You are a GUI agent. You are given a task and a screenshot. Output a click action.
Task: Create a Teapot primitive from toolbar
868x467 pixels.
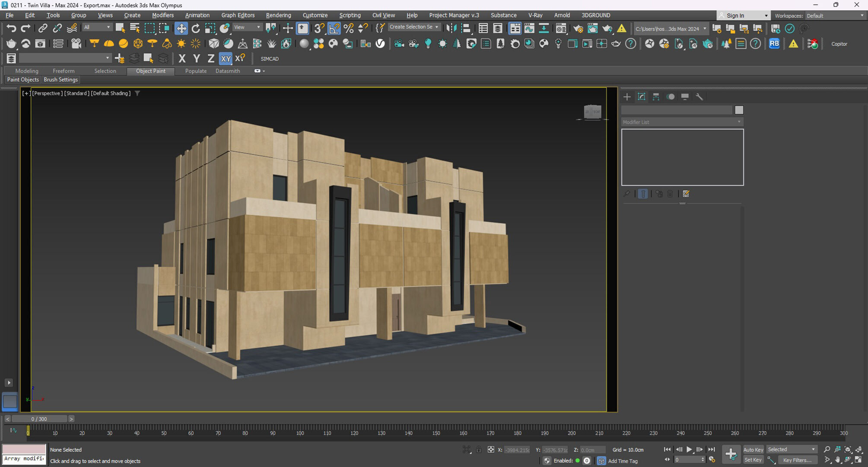(x=11, y=44)
